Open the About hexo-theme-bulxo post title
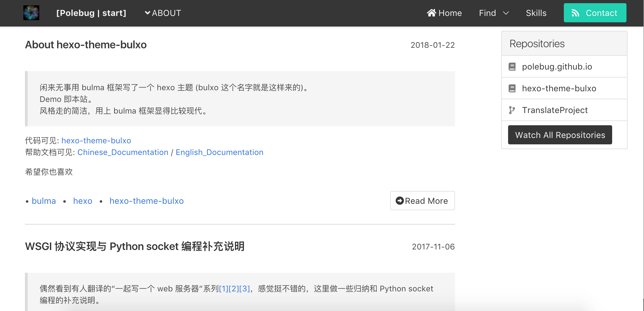The height and width of the screenshot is (311, 644). coord(86,45)
